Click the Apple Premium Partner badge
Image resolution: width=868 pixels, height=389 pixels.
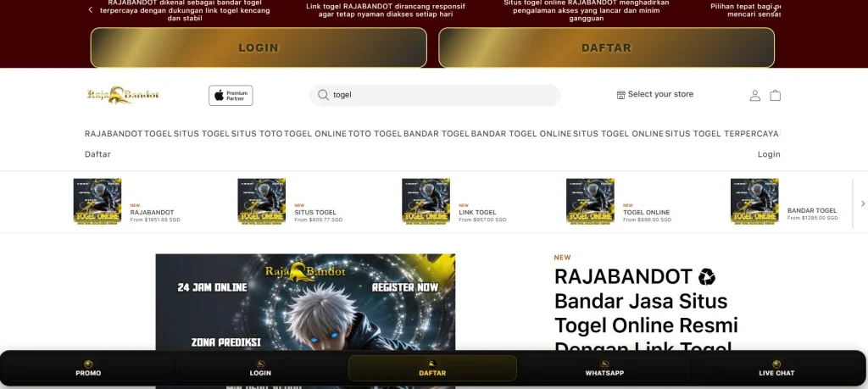coord(231,95)
